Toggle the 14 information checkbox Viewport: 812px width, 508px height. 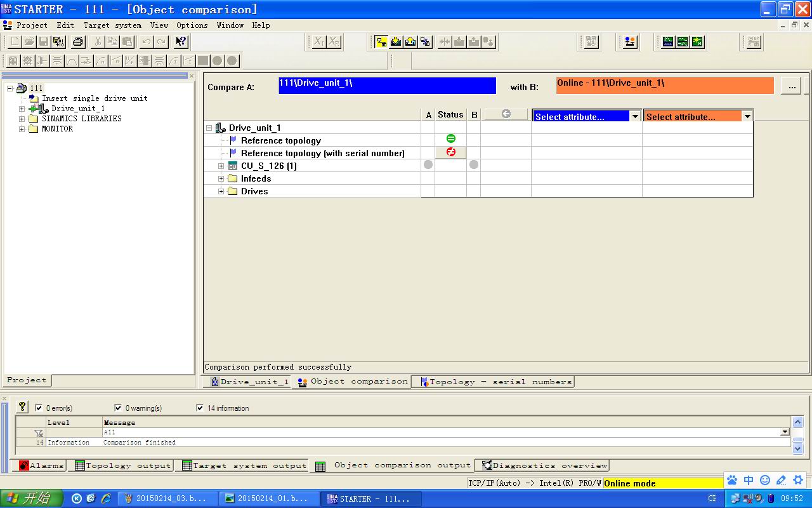[x=200, y=408]
